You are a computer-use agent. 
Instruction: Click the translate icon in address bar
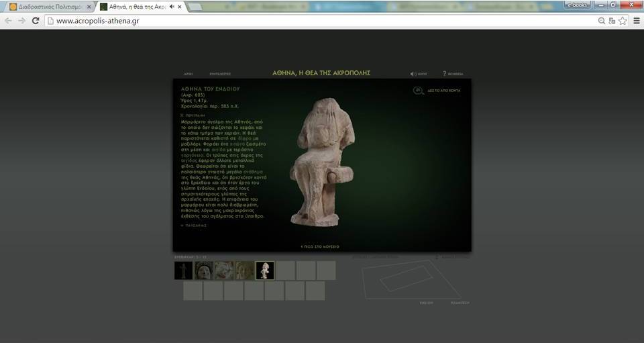pyautogui.click(x=612, y=21)
